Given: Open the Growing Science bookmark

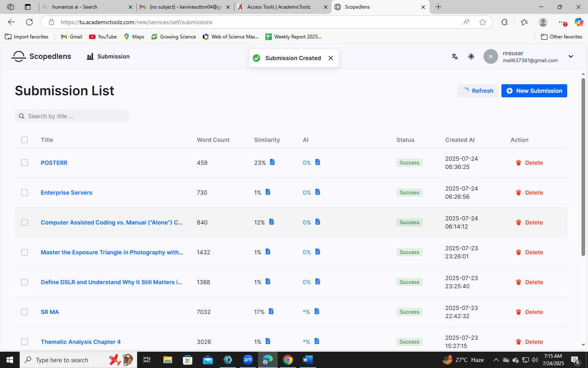Looking at the screenshot, I should click(x=174, y=37).
